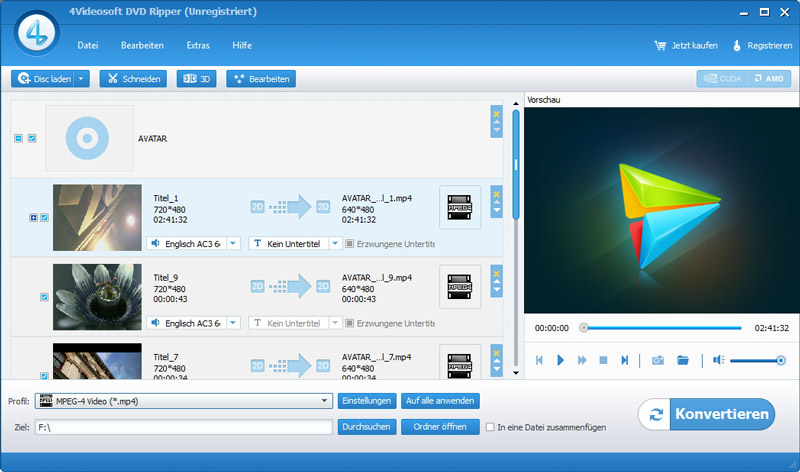Click the Schneiden scissors tool
Image resolution: width=800 pixels, height=472 pixels.
[x=133, y=79]
